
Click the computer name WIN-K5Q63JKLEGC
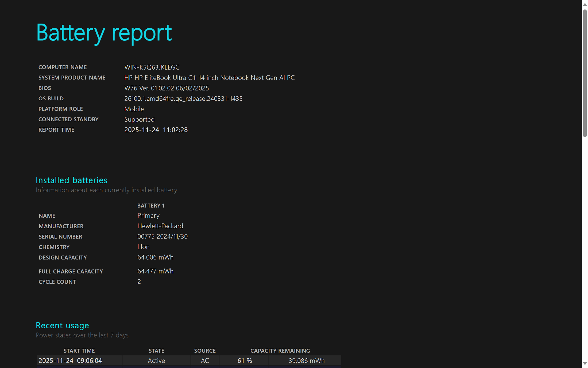click(152, 67)
